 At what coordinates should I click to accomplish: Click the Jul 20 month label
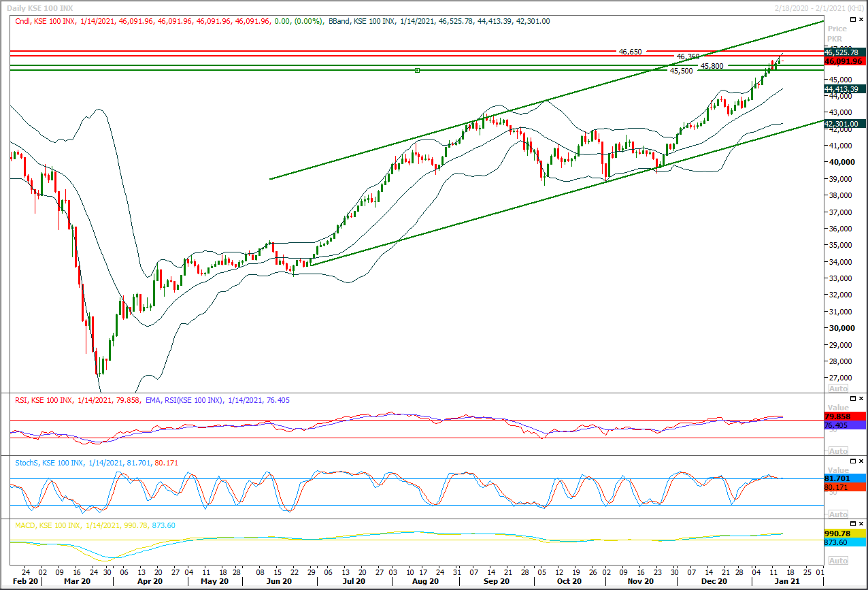coord(354,583)
